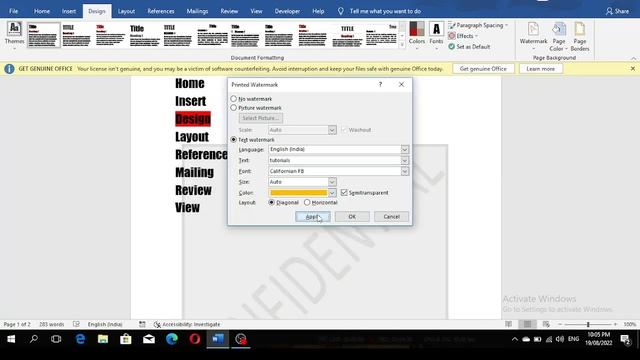This screenshot has height=360, width=640.
Task: Open Microsoft Store from taskbar
Action: pos(126,339)
